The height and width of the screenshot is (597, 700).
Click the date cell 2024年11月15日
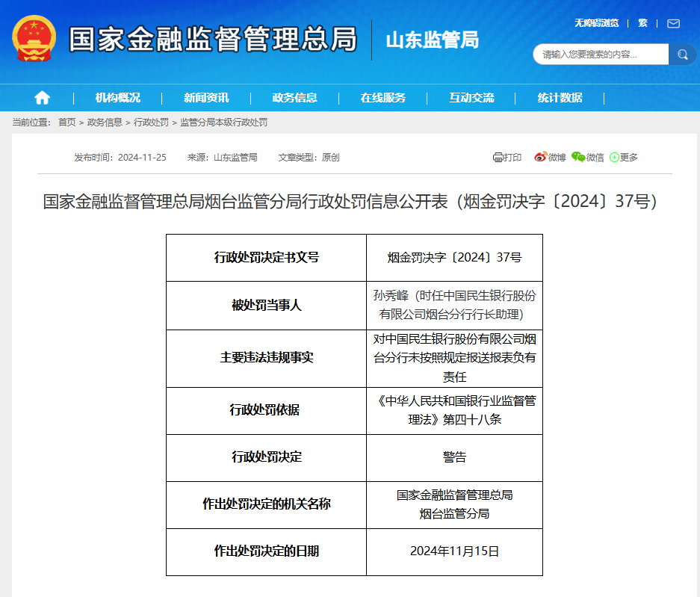click(x=454, y=552)
